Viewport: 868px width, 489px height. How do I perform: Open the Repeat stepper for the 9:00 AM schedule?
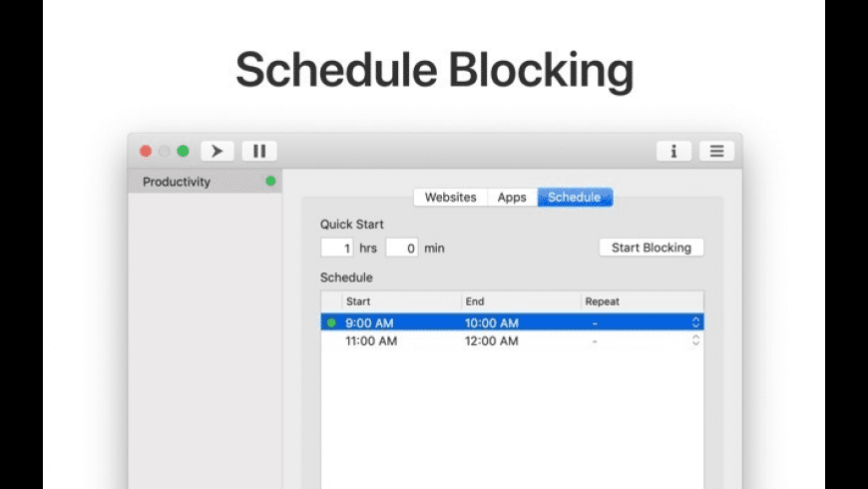click(x=695, y=322)
